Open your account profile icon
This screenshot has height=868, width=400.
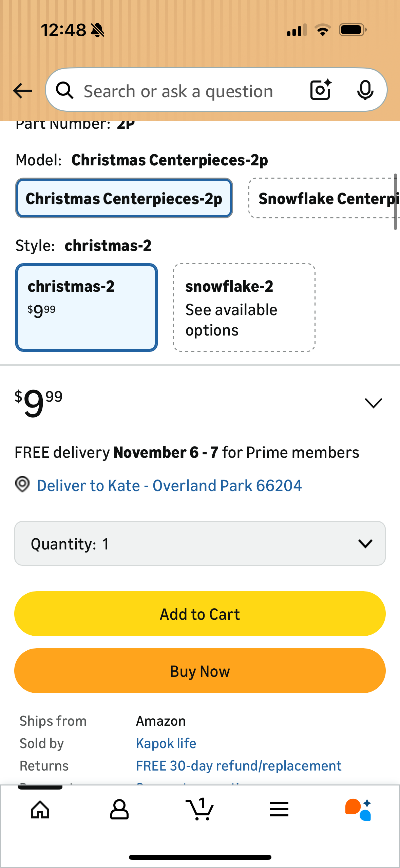click(120, 810)
